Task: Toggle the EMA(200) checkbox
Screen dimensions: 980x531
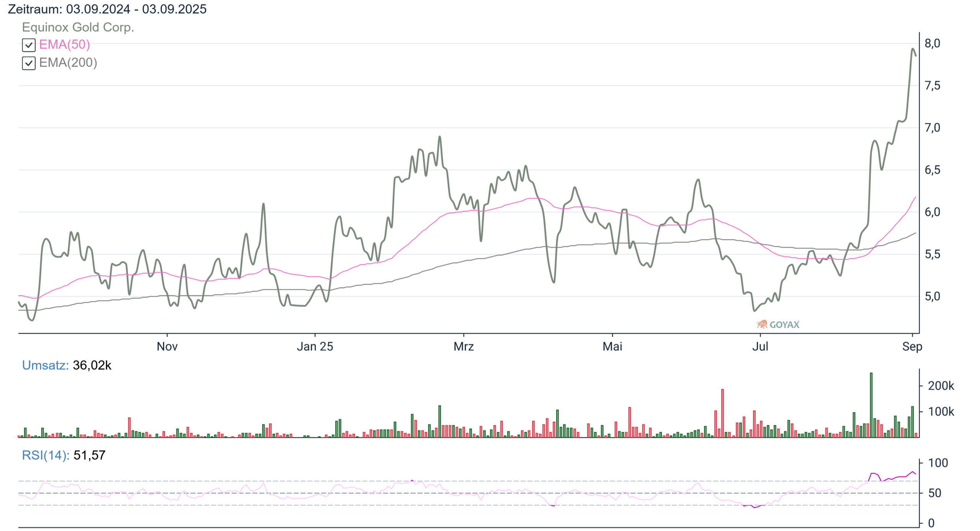Action: [29, 63]
